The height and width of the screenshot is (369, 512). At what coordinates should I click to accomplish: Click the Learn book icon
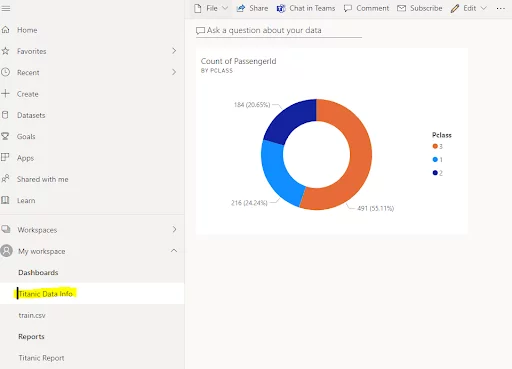(5, 200)
